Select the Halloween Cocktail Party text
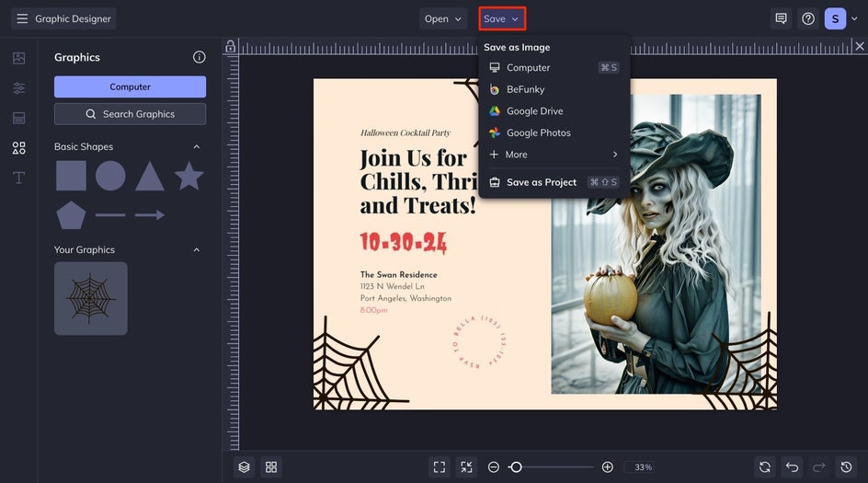 coord(405,132)
